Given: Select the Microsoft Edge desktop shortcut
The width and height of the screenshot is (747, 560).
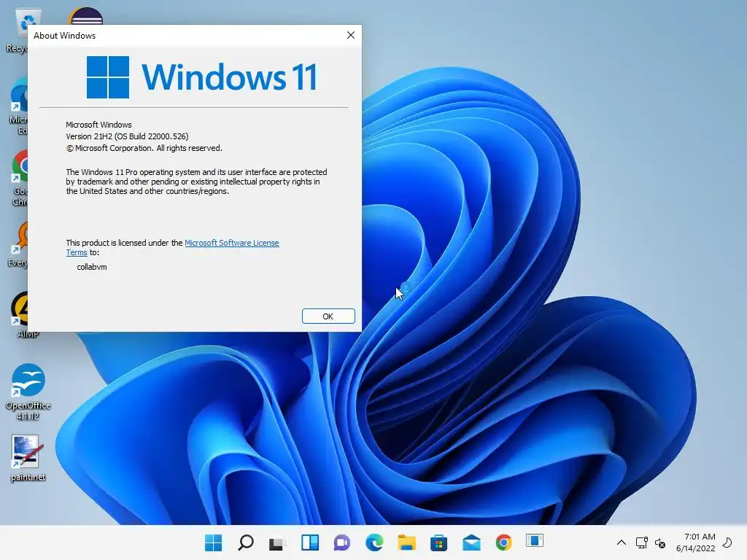Looking at the screenshot, I should pyautogui.click(x=19, y=106).
